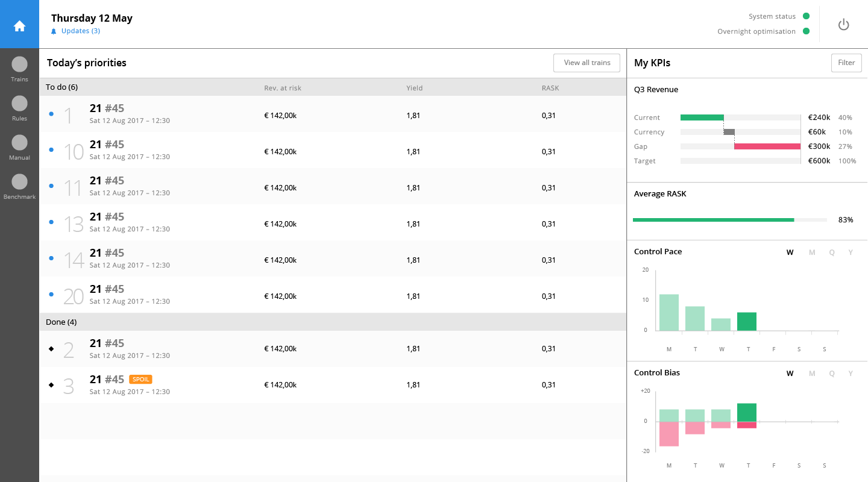Click the Average RASK progress bar
The image size is (868, 482).
(x=730, y=220)
